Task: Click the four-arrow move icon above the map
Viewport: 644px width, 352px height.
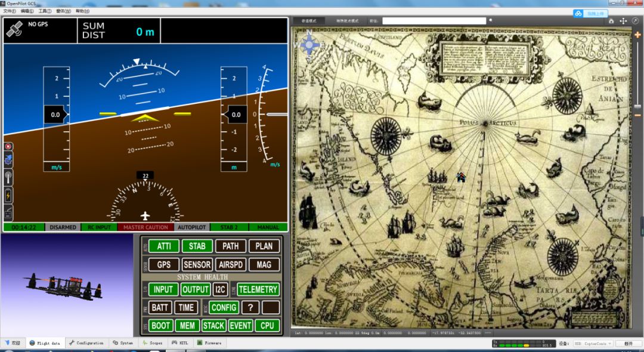Action: tap(623, 21)
